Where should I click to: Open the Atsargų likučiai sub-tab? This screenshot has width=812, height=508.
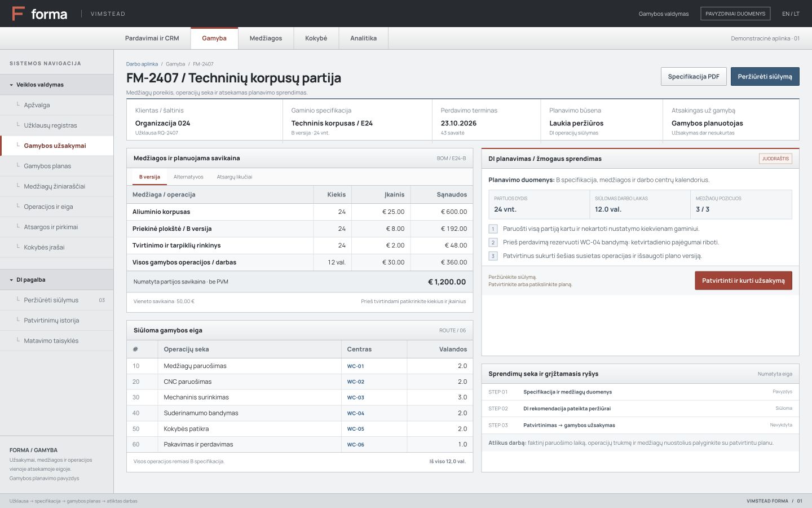click(235, 177)
